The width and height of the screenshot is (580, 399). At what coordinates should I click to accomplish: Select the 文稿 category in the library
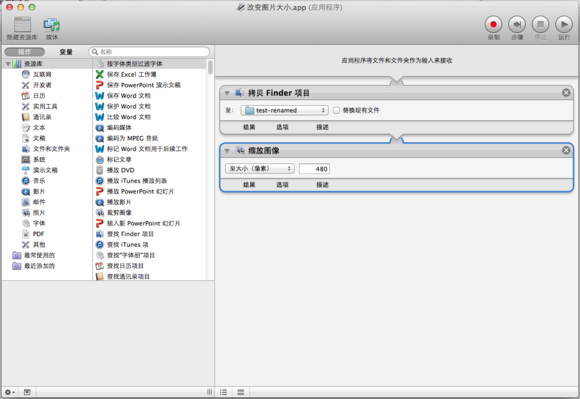(x=39, y=138)
